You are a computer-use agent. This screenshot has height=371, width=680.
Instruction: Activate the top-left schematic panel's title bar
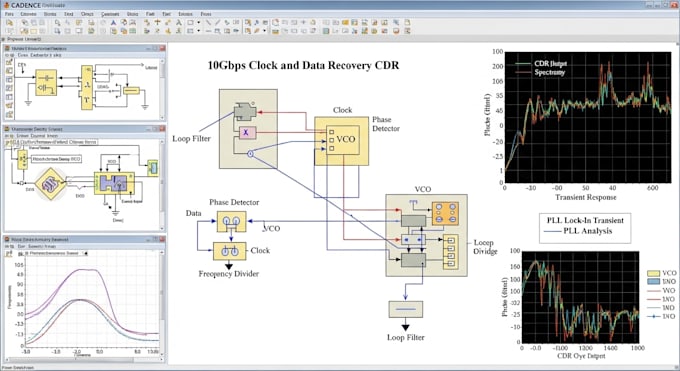coord(85,48)
